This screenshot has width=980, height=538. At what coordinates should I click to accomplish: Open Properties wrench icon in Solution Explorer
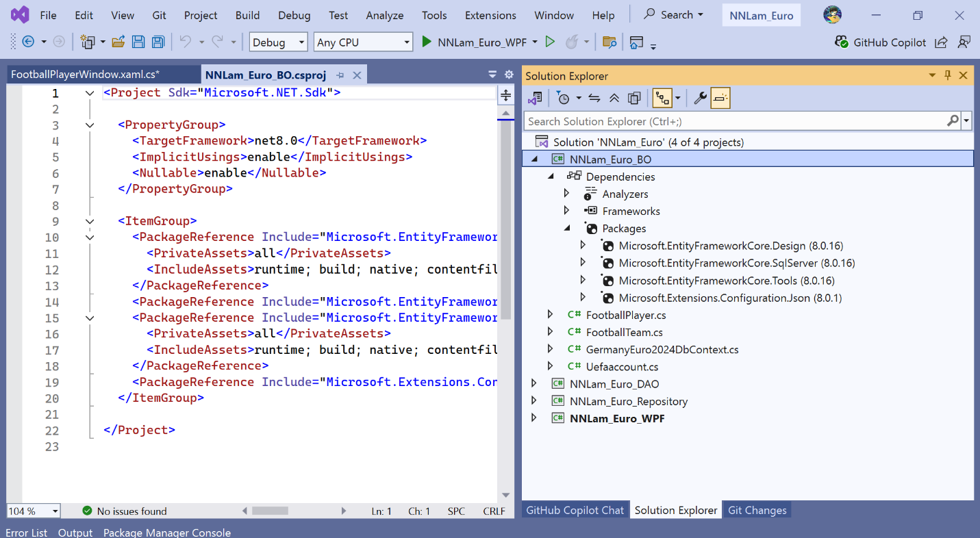(x=700, y=99)
